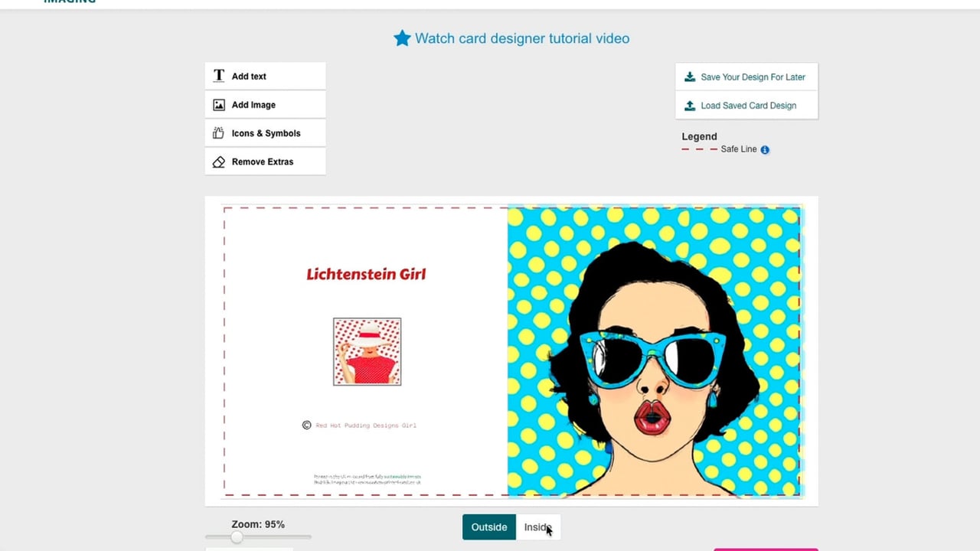Screen dimensions: 980x551
Task: Click the Add Image button
Action: [265, 105]
